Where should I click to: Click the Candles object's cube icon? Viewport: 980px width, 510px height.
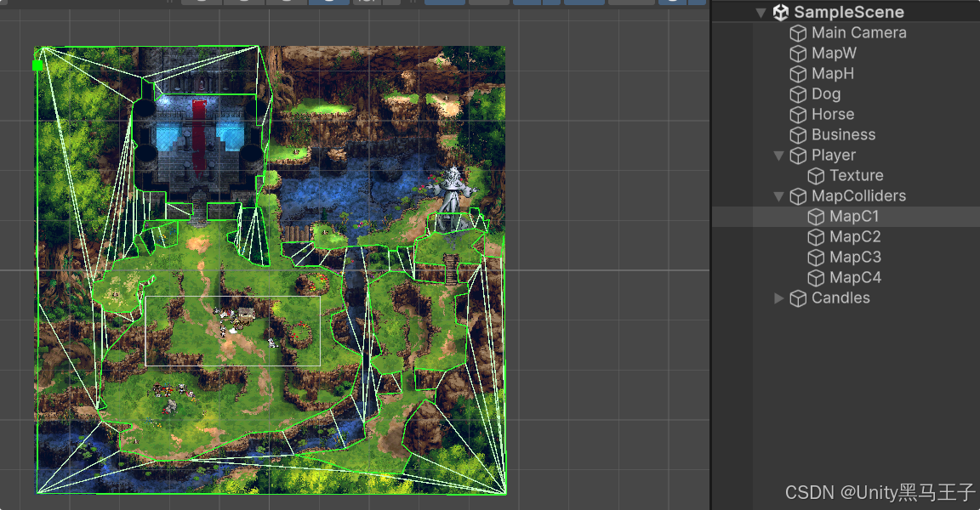point(798,298)
